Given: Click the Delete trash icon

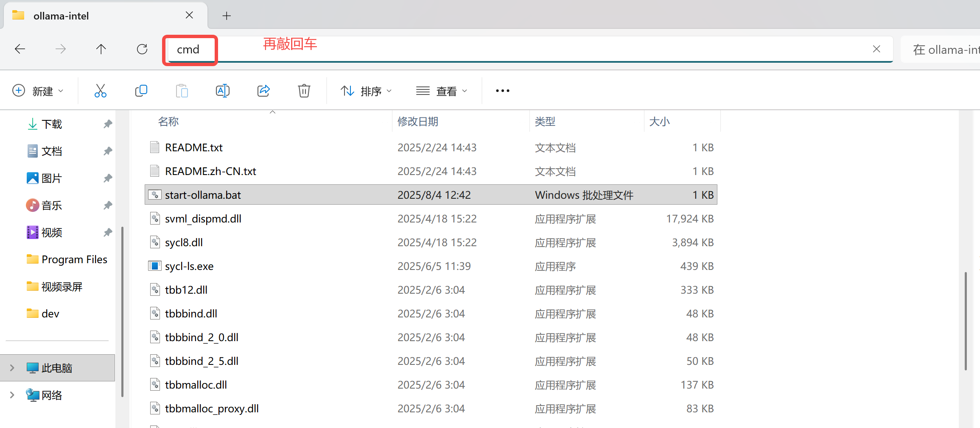Looking at the screenshot, I should pos(304,91).
